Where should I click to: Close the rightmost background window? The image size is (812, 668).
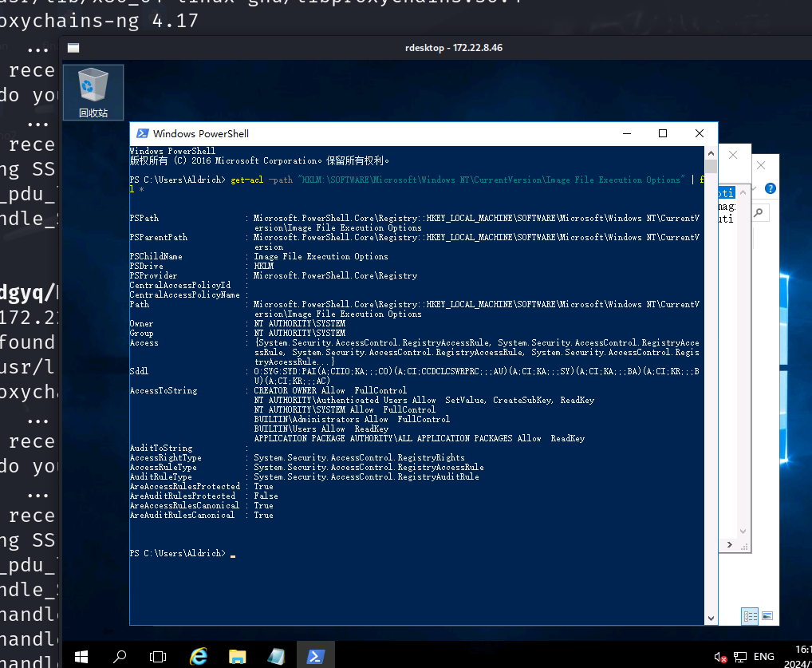761,165
